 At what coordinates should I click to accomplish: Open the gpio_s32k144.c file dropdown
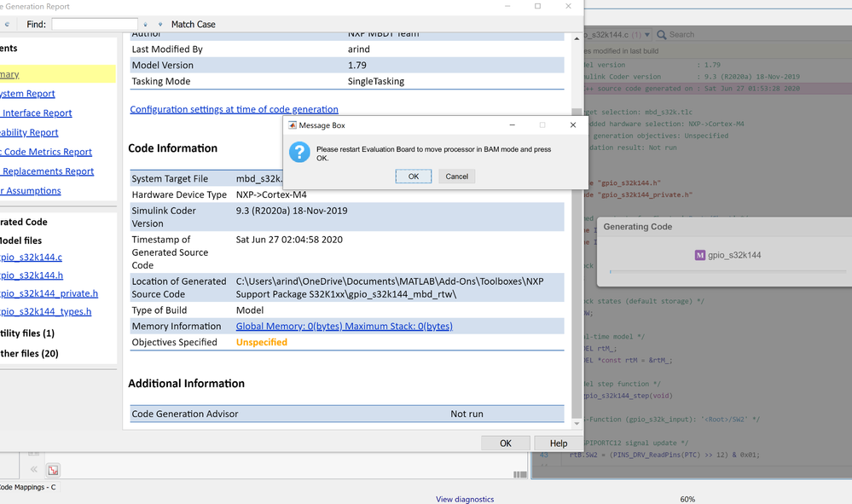pyautogui.click(x=647, y=35)
